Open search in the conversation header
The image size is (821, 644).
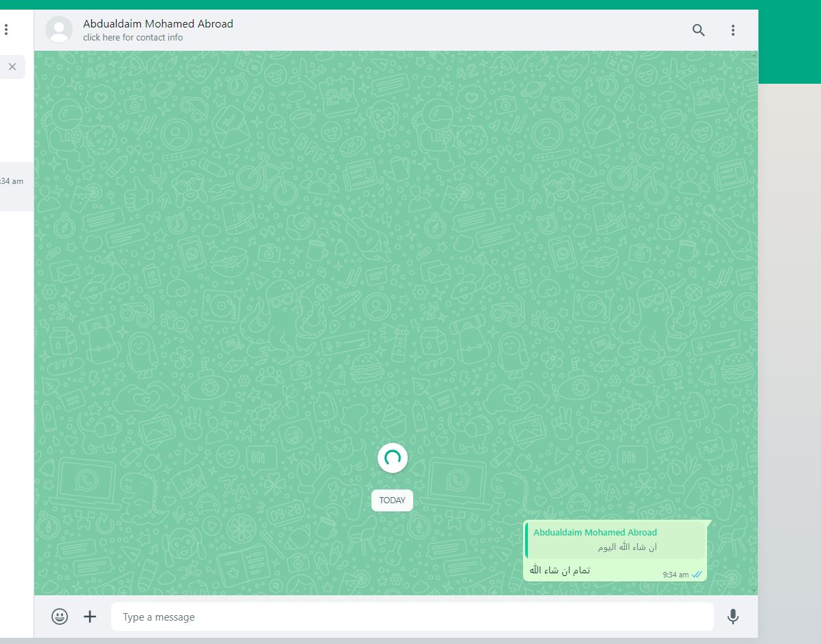(699, 30)
